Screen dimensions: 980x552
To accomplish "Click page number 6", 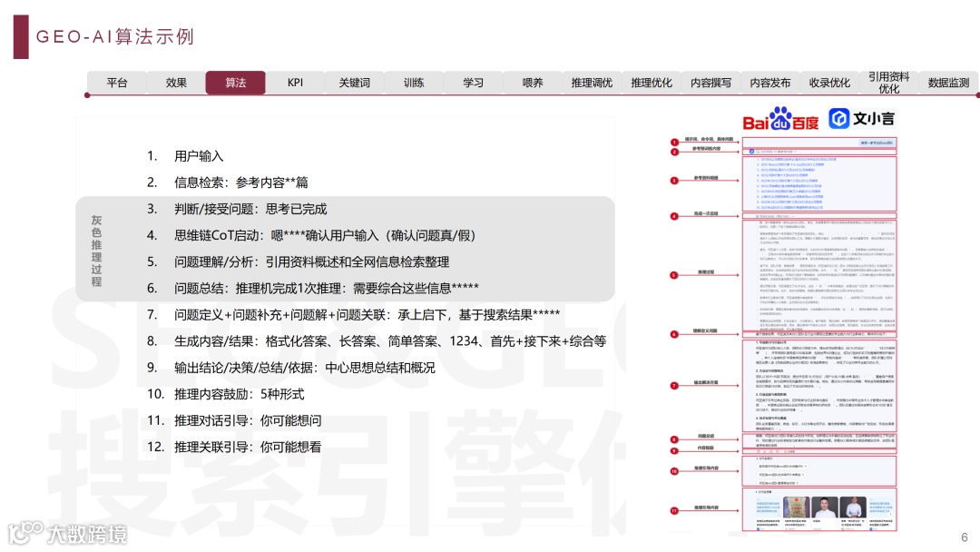I will coord(965,537).
